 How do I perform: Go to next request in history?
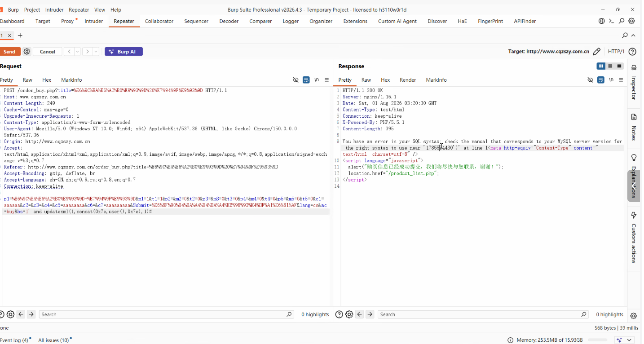(88, 52)
